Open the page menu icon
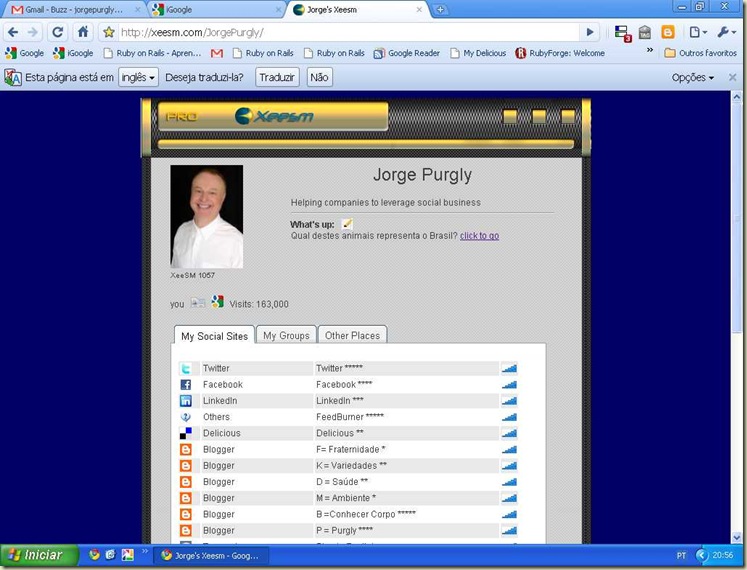 click(698, 32)
